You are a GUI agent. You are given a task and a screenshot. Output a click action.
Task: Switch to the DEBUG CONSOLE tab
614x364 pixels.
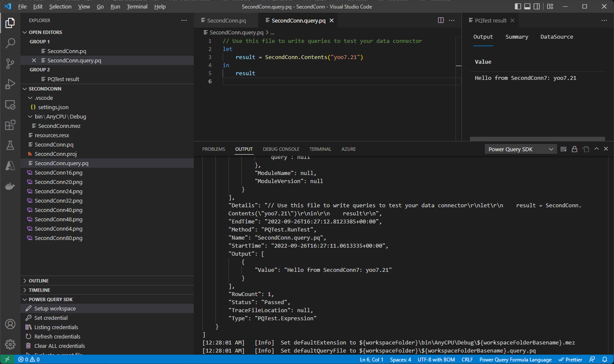pyautogui.click(x=281, y=149)
